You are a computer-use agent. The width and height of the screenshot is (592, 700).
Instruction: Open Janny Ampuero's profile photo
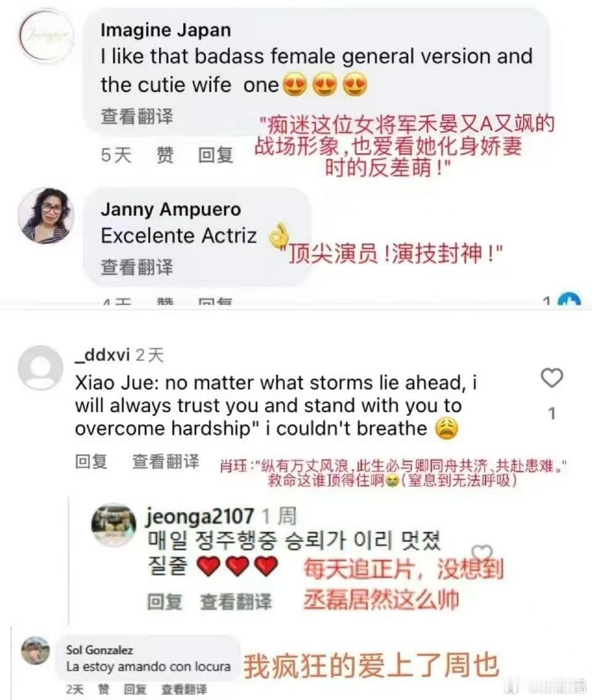click(x=46, y=216)
